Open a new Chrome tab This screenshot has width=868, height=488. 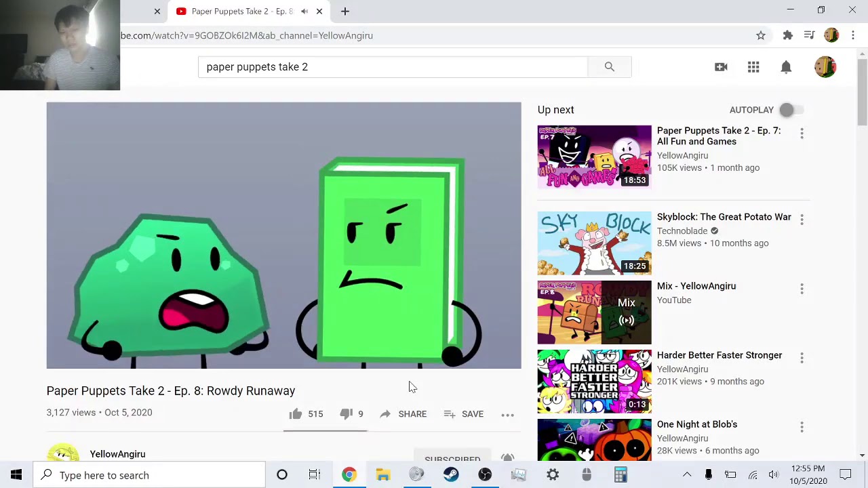[x=344, y=12]
